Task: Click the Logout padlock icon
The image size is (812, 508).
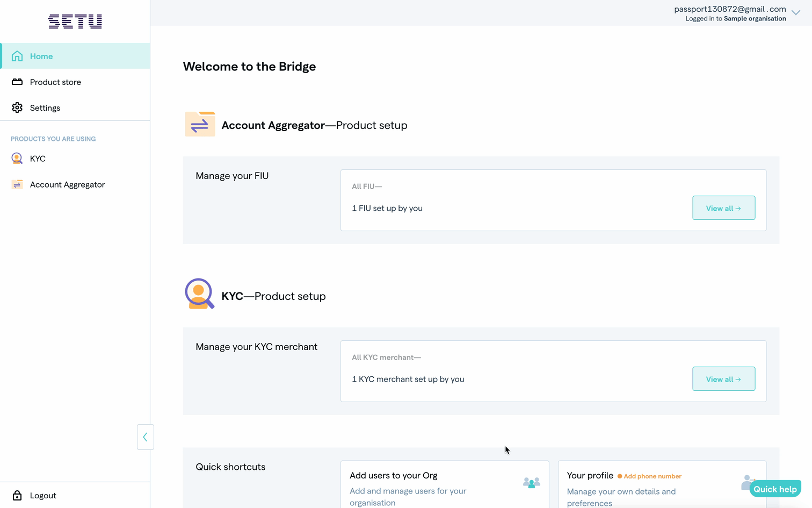Action: pyautogui.click(x=17, y=495)
